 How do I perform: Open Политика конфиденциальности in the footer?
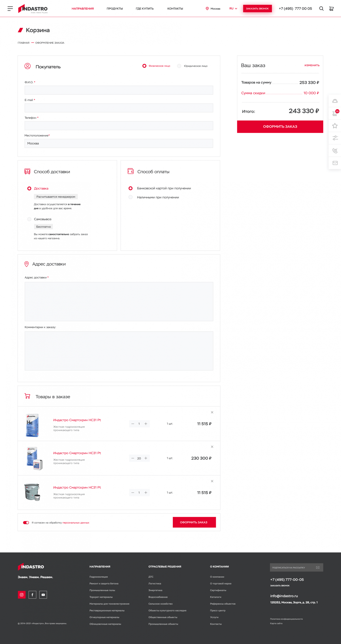[286, 619]
